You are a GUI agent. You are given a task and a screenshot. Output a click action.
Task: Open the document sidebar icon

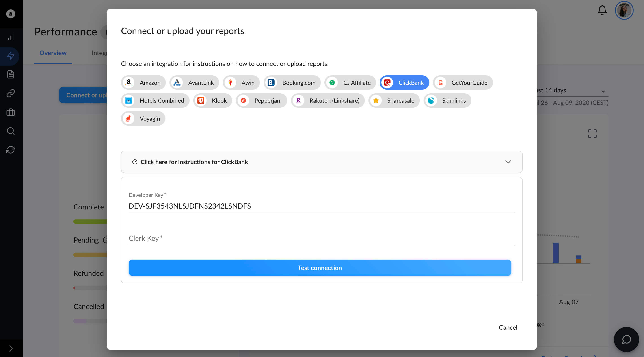[11, 74]
